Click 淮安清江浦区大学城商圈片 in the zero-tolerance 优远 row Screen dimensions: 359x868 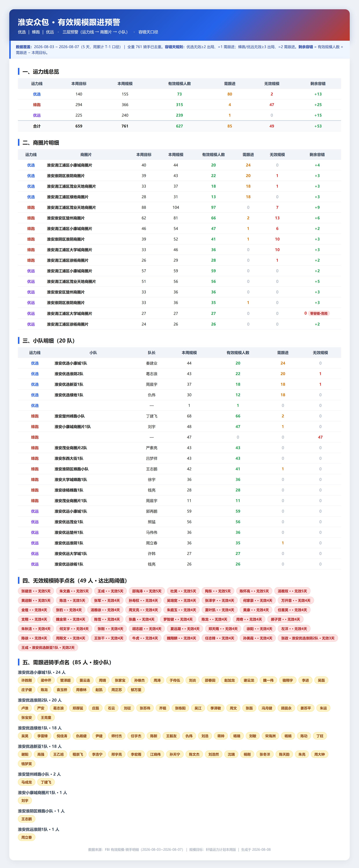pyautogui.click(x=69, y=313)
